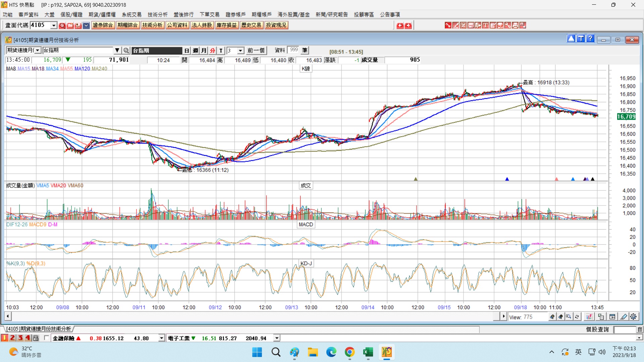Click the 庫存損益 button
The height and width of the screenshot is (362, 644).
pos(226,25)
